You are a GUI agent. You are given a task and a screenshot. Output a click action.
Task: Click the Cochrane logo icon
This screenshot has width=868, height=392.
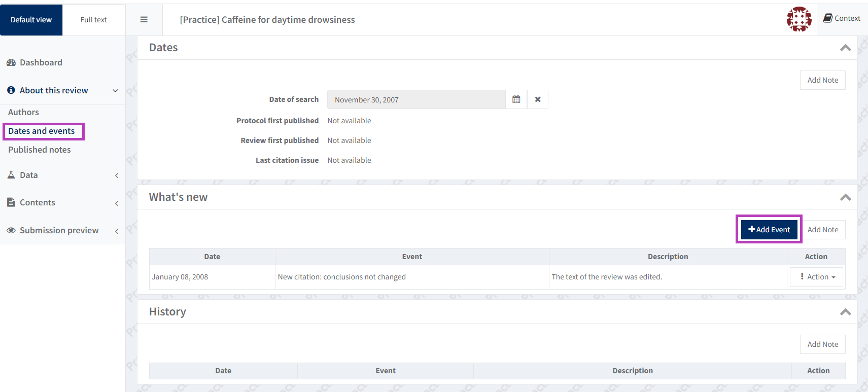point(798,19)
